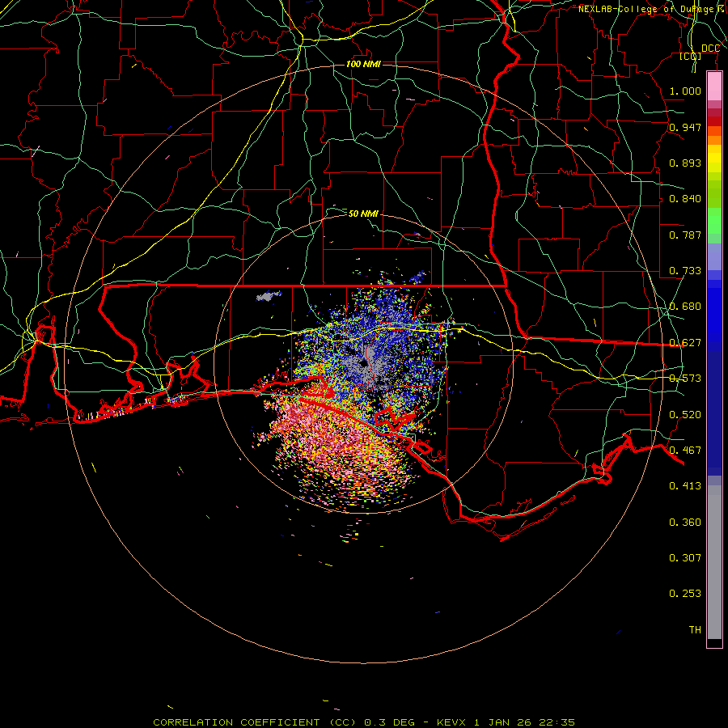Click the 0.947 scale value
728x728 pixels.
(685, 127)
